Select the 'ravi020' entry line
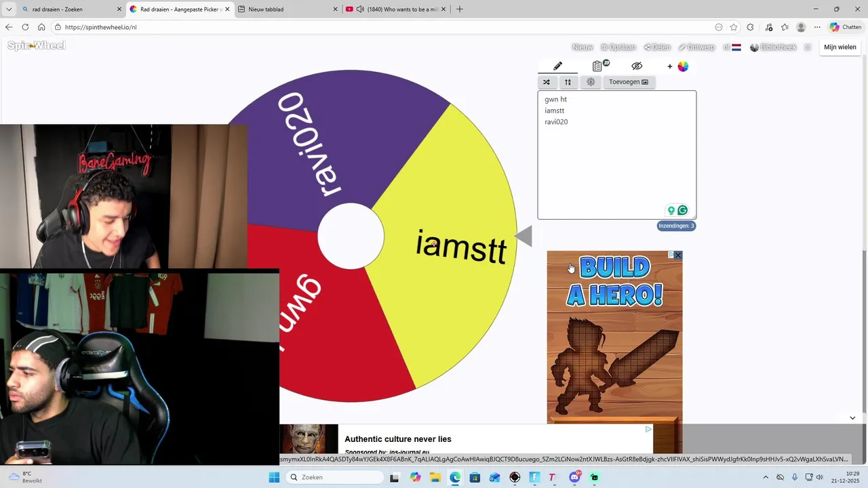 [x=556, y=122]
